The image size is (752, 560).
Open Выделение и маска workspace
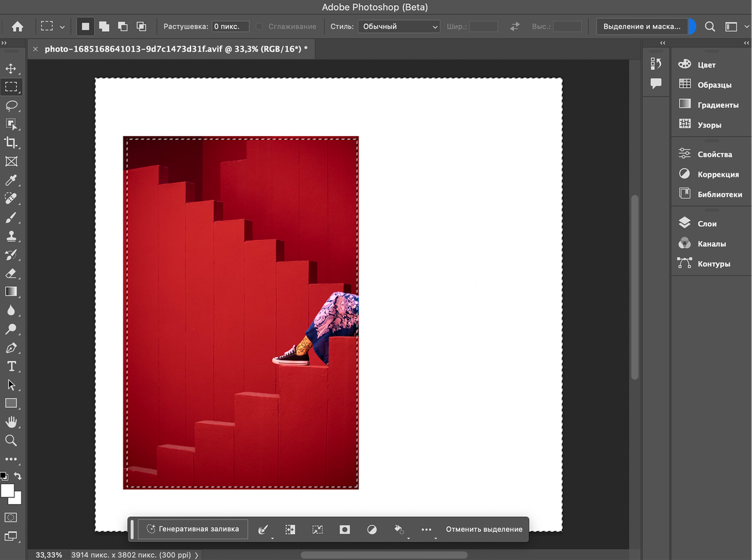[642, 26]
